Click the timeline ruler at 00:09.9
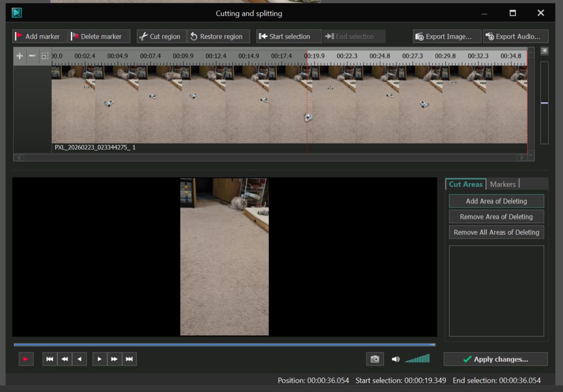Viewport: 563px width, 392px height. tap(183, 56)
